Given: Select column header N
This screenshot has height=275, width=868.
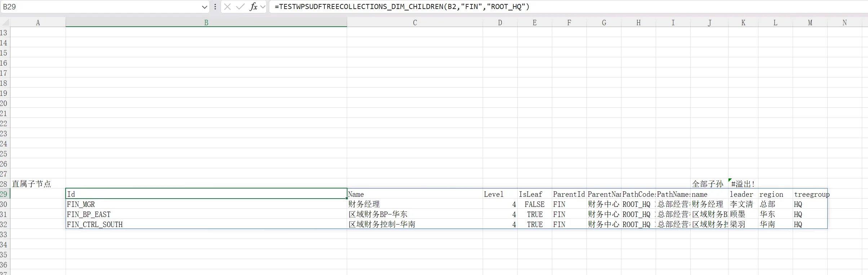Looking at the screenshot, I should click(x=845, y=22).
